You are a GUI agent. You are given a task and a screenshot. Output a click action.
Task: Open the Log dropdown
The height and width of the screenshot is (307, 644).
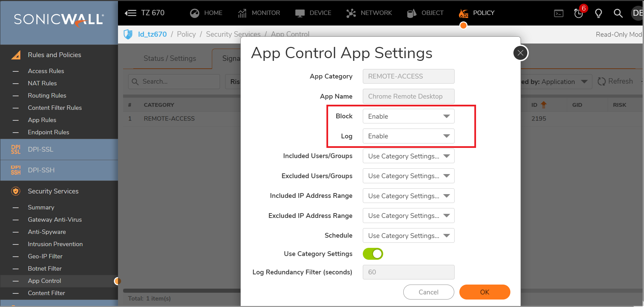pyautogui.click(x=408, y=136)
